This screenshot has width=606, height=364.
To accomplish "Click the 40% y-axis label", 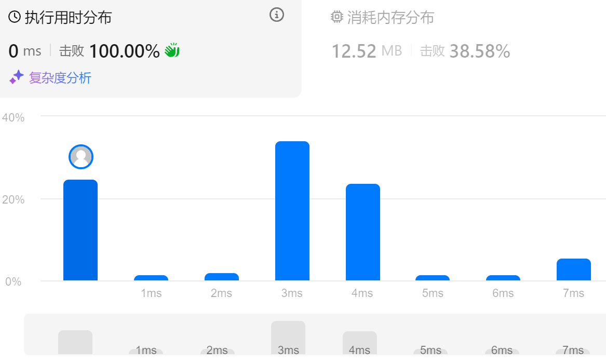I will tap(13, 117).
